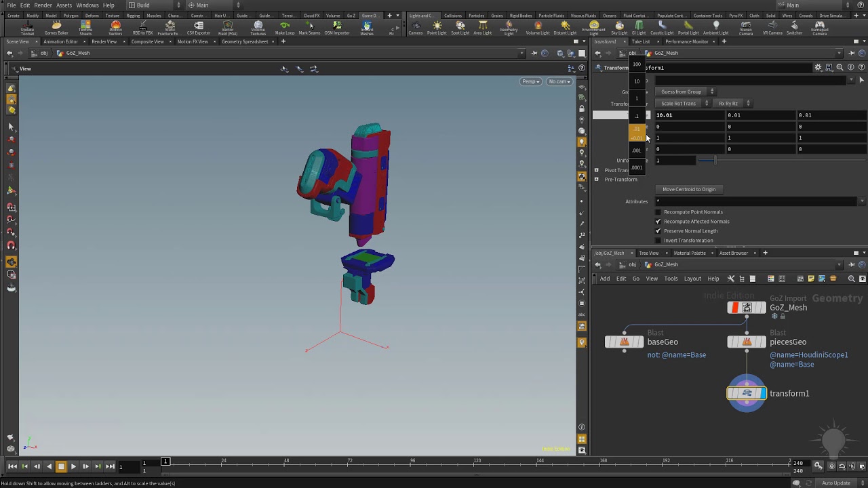Create a Distant Light
Screen dimensions: 868x488
pyautogui.click(x=565, y=28)
